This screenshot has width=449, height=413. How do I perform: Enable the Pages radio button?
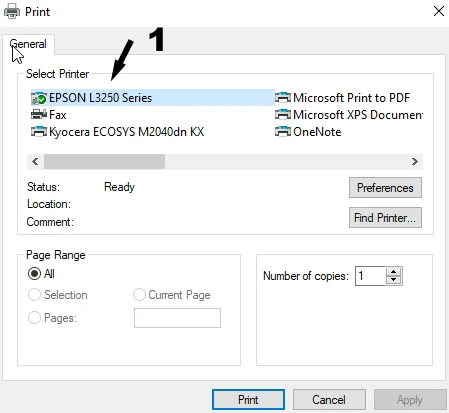pos(34,318)
